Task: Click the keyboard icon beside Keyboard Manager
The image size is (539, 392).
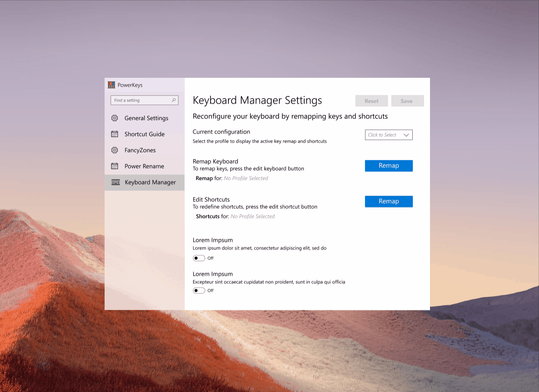Action: (115, 182)
